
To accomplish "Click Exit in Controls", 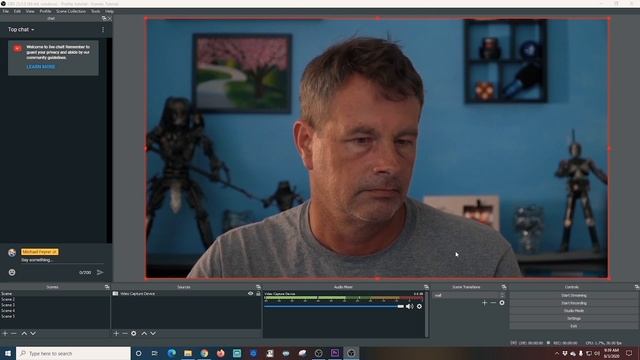I will (x=573, y=326).
